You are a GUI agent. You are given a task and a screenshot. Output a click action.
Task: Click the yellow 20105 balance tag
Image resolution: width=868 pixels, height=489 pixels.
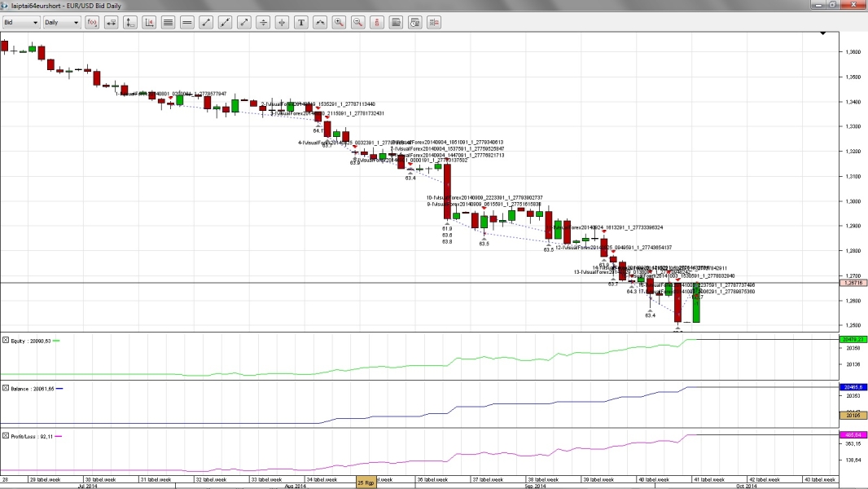[853, 415]
